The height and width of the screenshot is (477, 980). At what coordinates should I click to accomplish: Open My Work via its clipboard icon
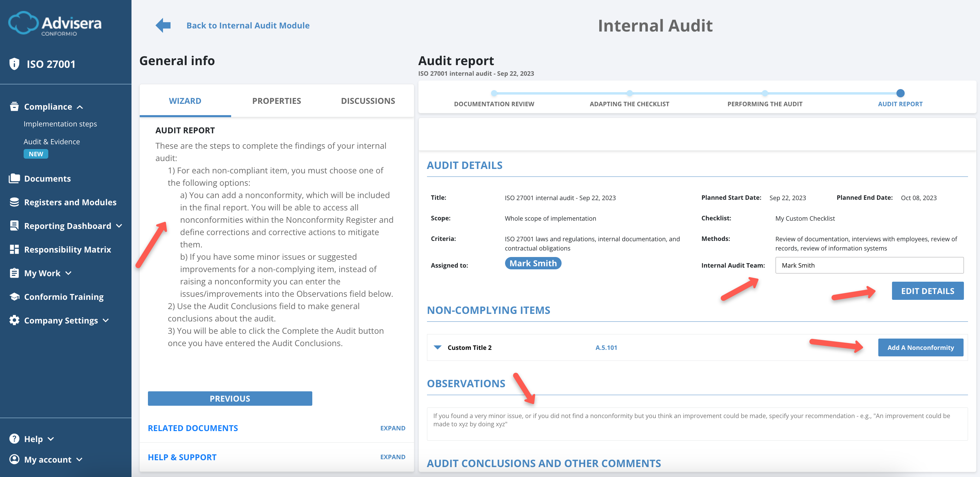tap(14, 273)
